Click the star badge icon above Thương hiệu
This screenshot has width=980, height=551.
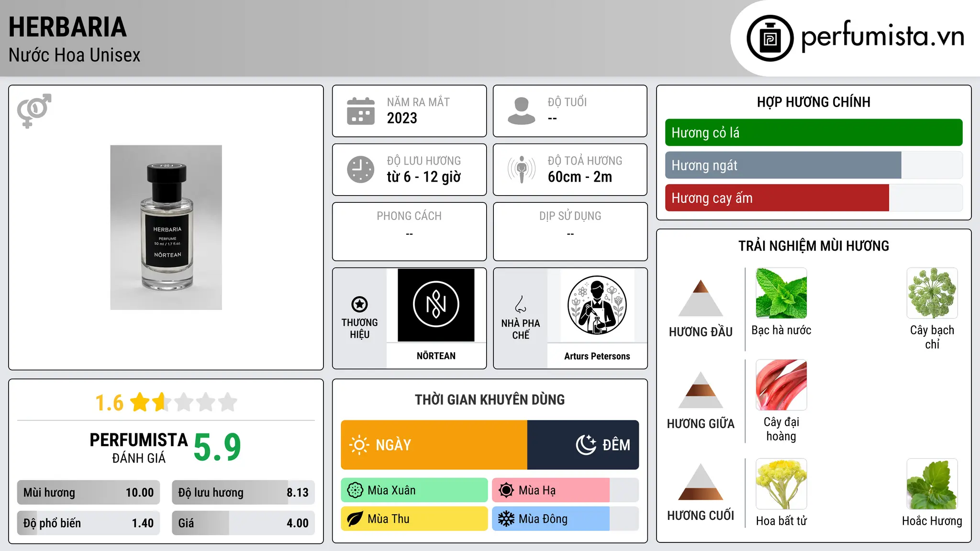359,304
